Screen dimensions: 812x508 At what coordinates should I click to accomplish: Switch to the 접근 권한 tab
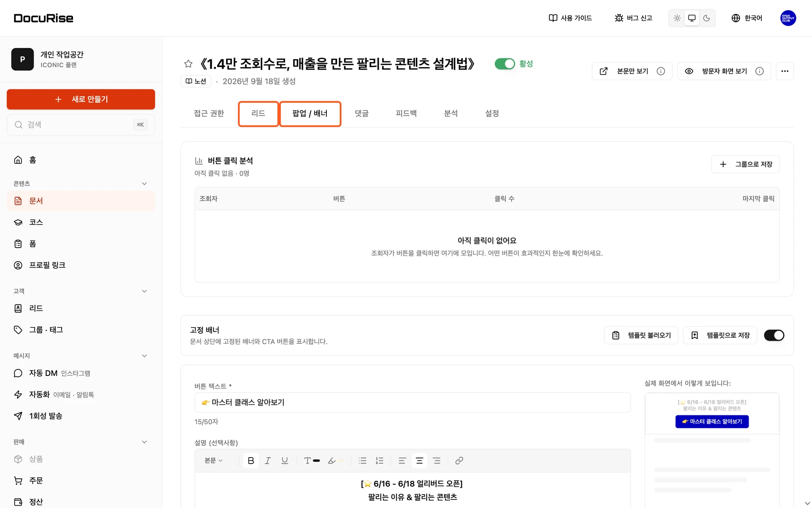[x=209, y=113]
